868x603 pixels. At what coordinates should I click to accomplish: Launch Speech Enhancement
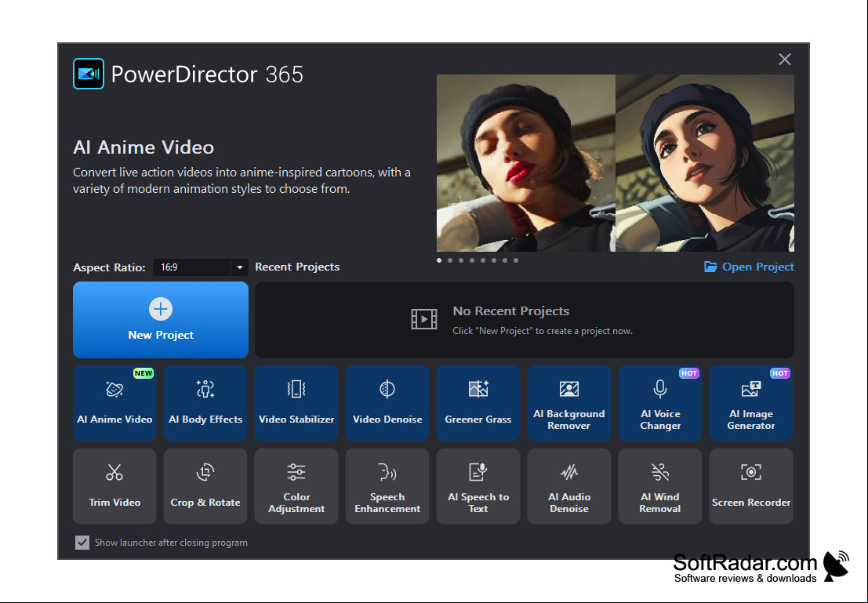tap(387, 486)
